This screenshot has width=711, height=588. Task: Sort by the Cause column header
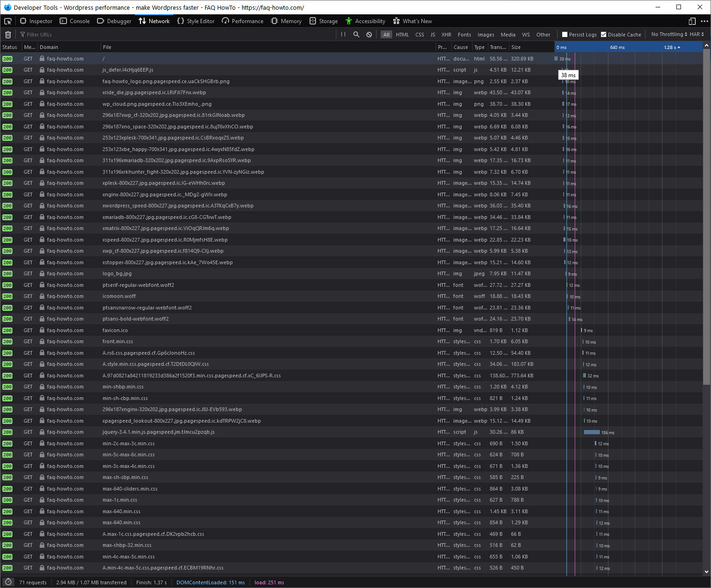pyautogui.click(x=462, y=47)
